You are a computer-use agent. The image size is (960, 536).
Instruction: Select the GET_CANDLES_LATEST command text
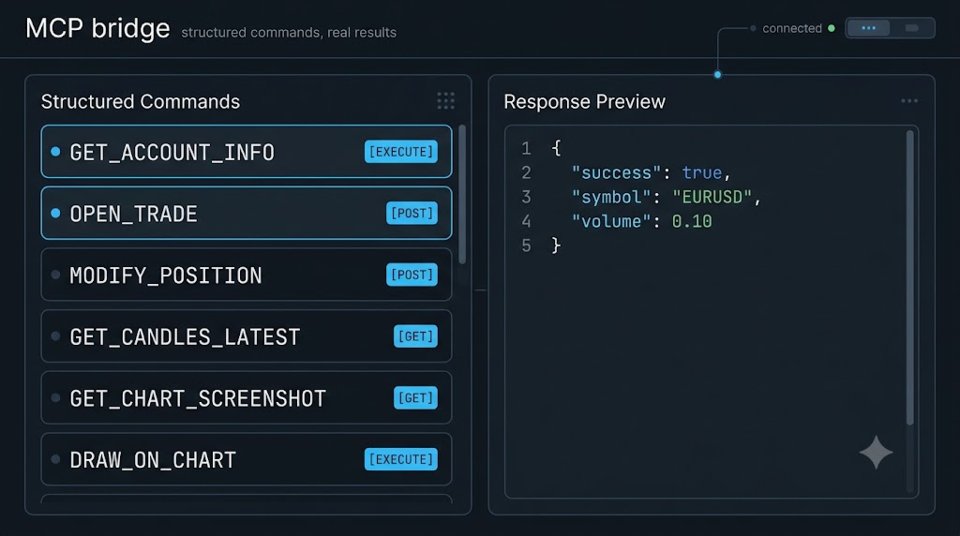click(185, 337)
